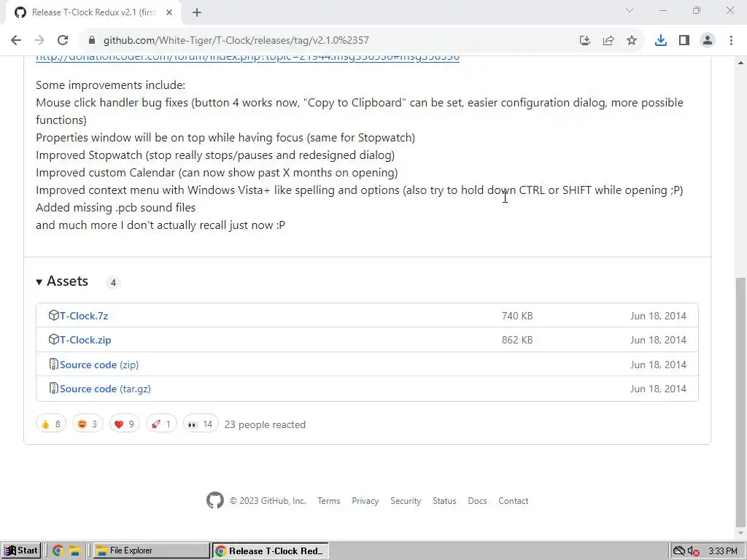
Task: Click the package icon beside T-Clock.7z
Action: click(53, 315)
